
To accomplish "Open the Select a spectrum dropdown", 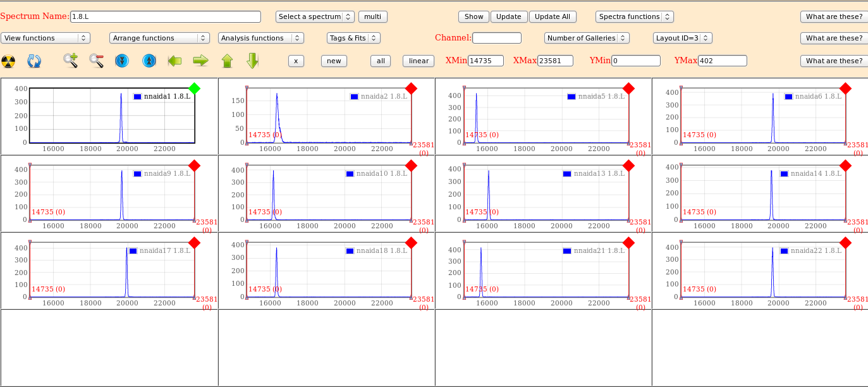I will click(315, 16).
